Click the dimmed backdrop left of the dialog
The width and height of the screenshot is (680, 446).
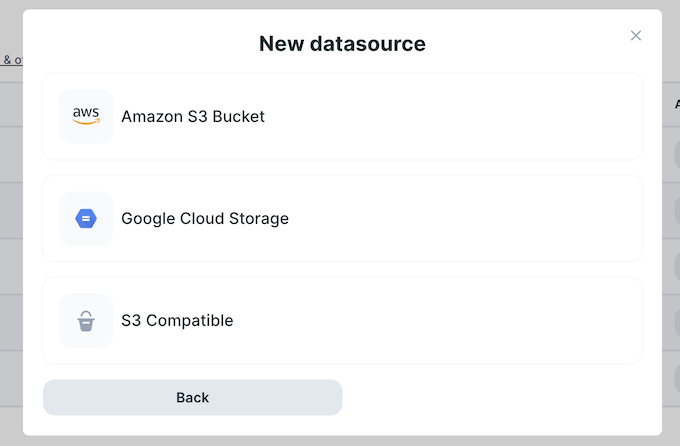10,250
